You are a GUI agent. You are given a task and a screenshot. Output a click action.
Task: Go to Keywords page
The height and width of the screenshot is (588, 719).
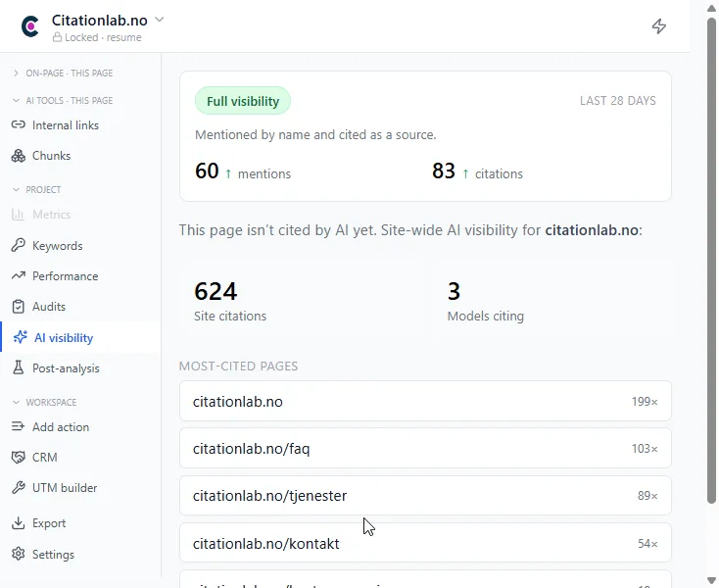[58, 246]
